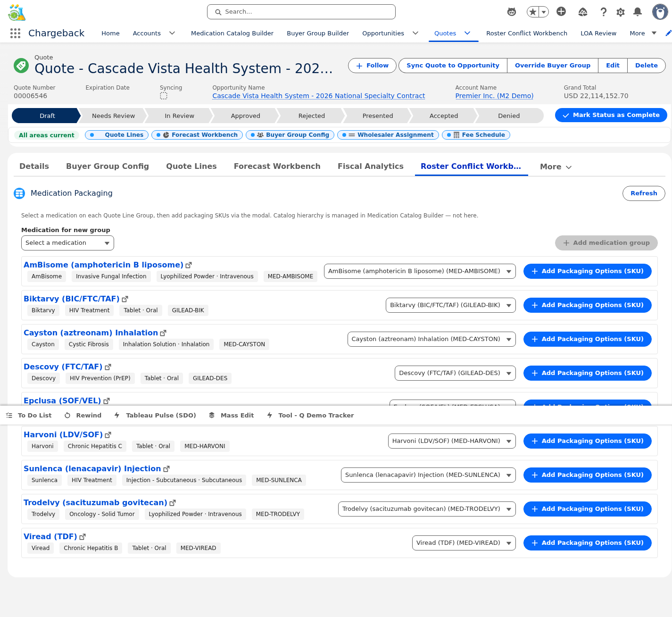Open the App Launcher grid icon
672x617 pixels.
click(x=15, y=33)
